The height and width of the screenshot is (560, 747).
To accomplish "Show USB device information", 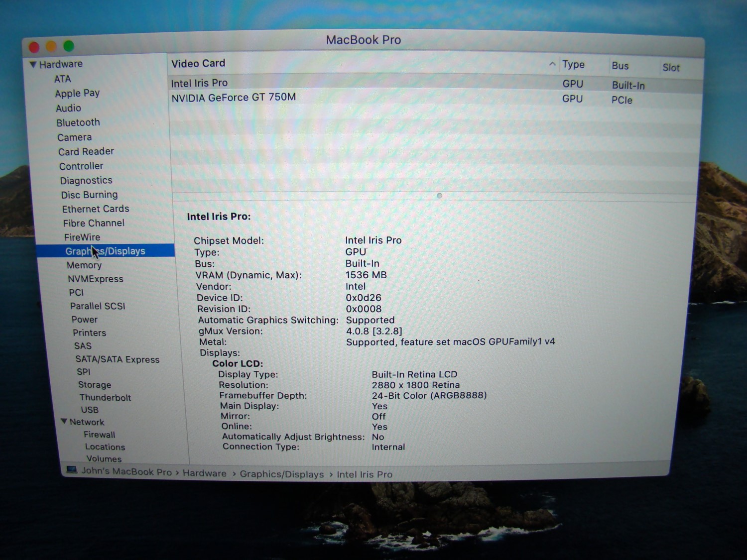I will pos(90,410).
